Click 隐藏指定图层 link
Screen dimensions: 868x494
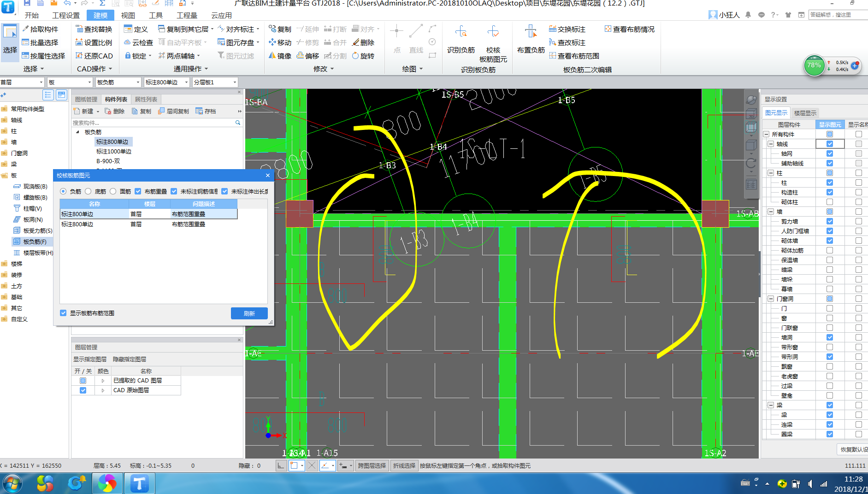[x=130, y=359]
